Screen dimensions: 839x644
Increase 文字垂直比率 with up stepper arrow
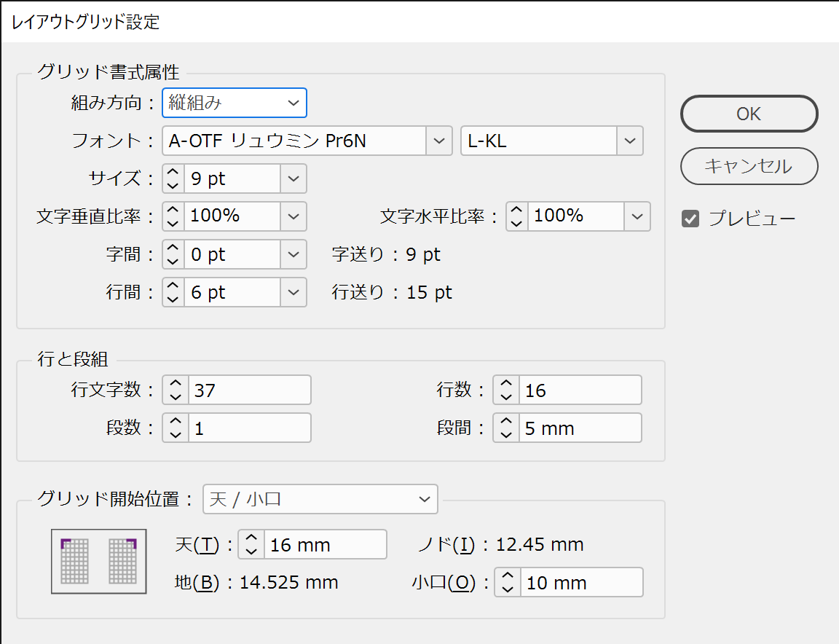(173, 209)
